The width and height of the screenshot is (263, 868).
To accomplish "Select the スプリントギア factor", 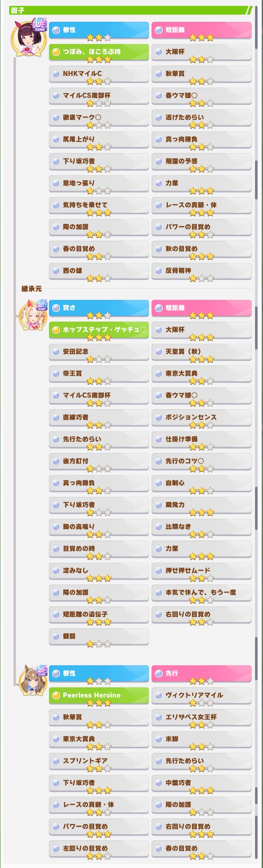I will 99,762.
